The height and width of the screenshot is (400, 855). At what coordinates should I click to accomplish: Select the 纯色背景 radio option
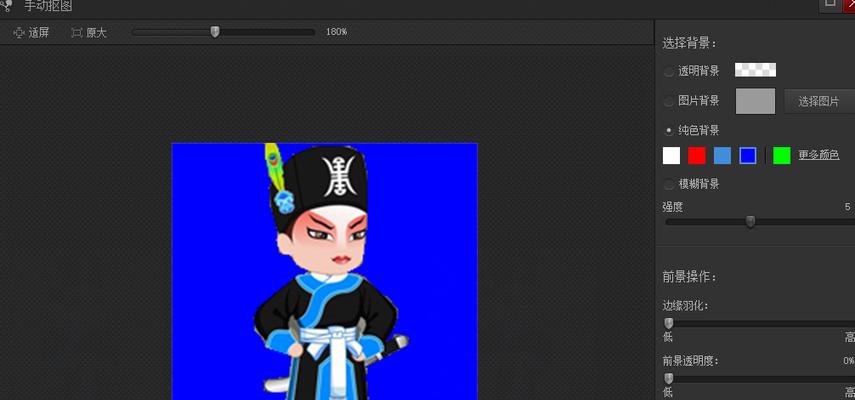point(669,130)
